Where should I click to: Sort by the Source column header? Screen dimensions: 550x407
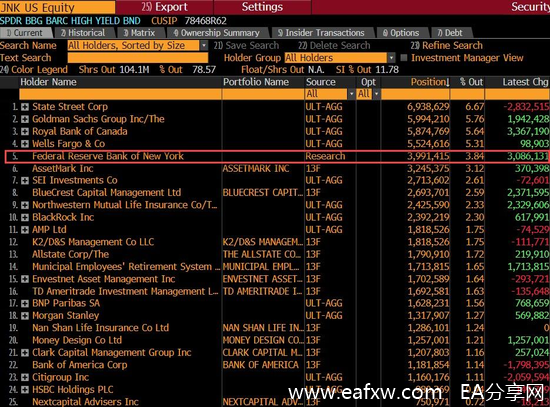[321, 82]
